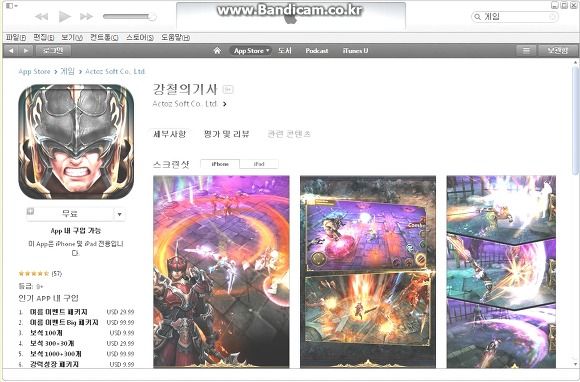The width and height of the screenshot is (580, 382).
Task: Click the rewind playback button
Action: 41,16
